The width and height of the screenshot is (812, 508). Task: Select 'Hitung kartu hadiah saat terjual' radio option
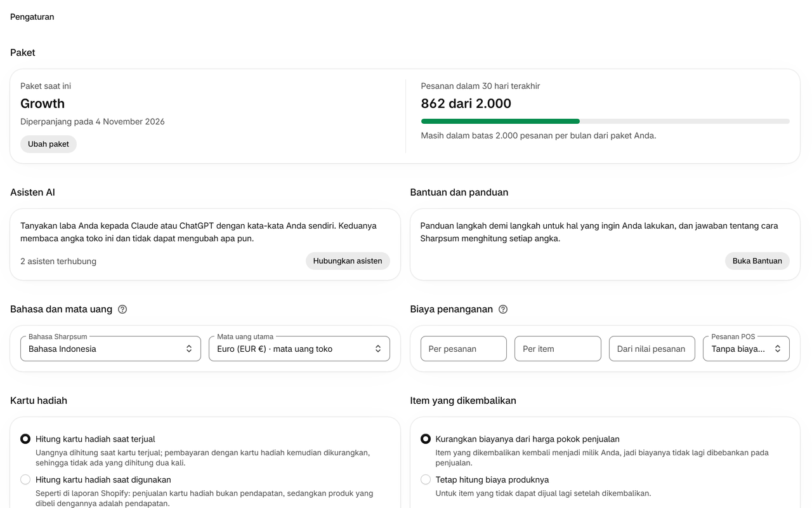pyautogui.click(x=25, y=439)
